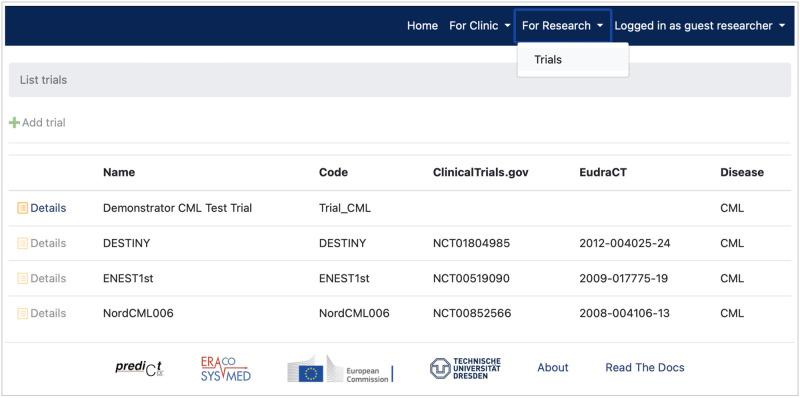Click the Add trial link
Viewport: 800px width, 398px height.
[44, 122]
